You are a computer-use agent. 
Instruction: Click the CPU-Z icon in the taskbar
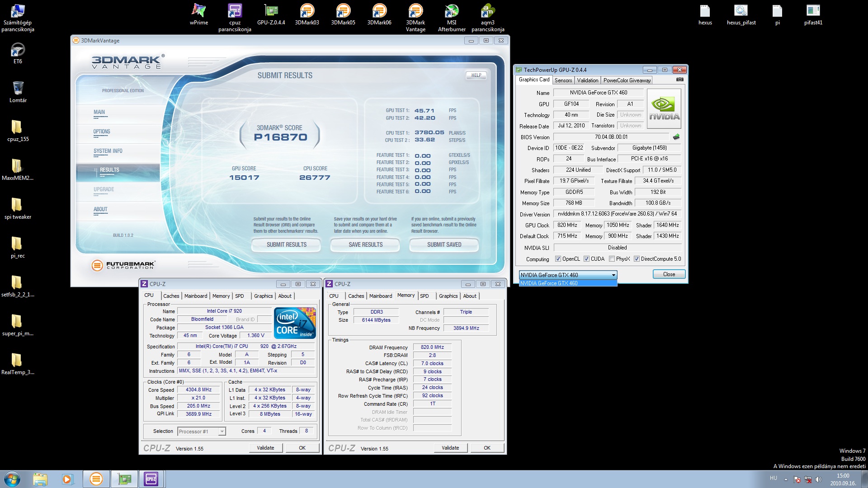coord(151,479)
